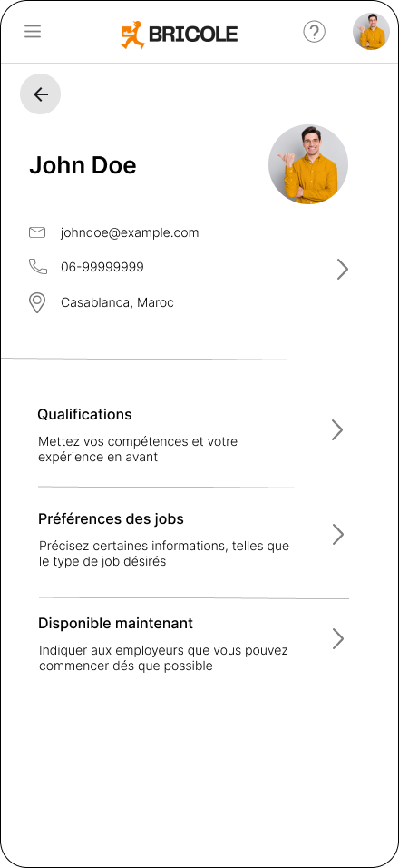Click the envelope email icon
This screenshot has height=868, width=399.
click(37, 232)
